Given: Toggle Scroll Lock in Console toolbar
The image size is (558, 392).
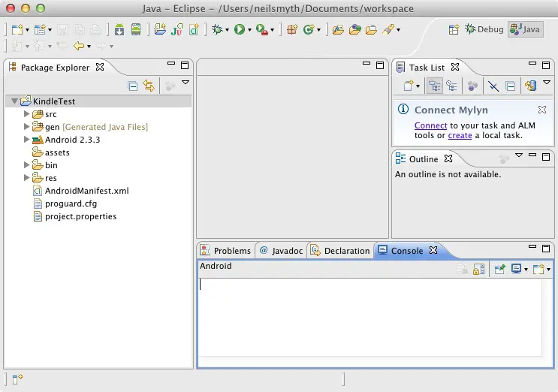Looking at the screenshot, I should [478, 270].
